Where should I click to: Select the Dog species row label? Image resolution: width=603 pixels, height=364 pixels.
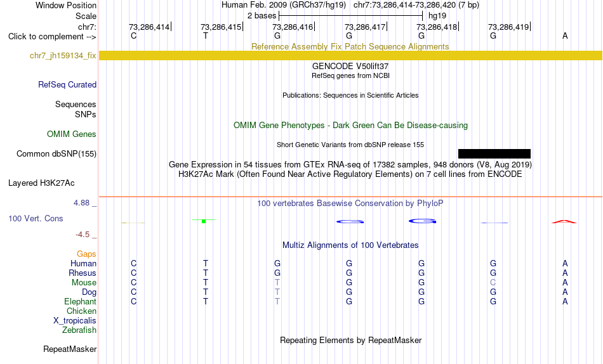tap(89, 292)
